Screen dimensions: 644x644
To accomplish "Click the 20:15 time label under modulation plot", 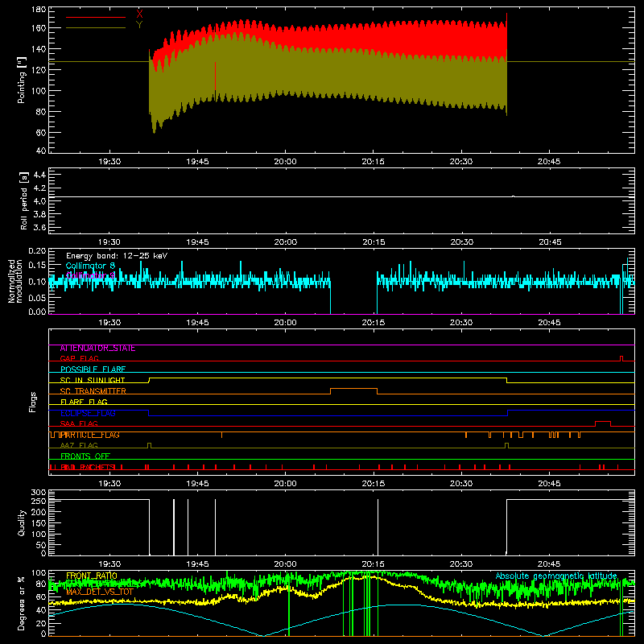I will (374, 323).
